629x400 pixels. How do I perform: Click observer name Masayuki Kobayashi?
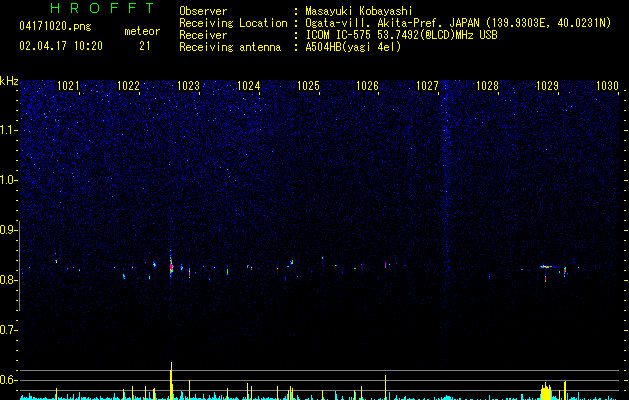click(x=359, y=11)
